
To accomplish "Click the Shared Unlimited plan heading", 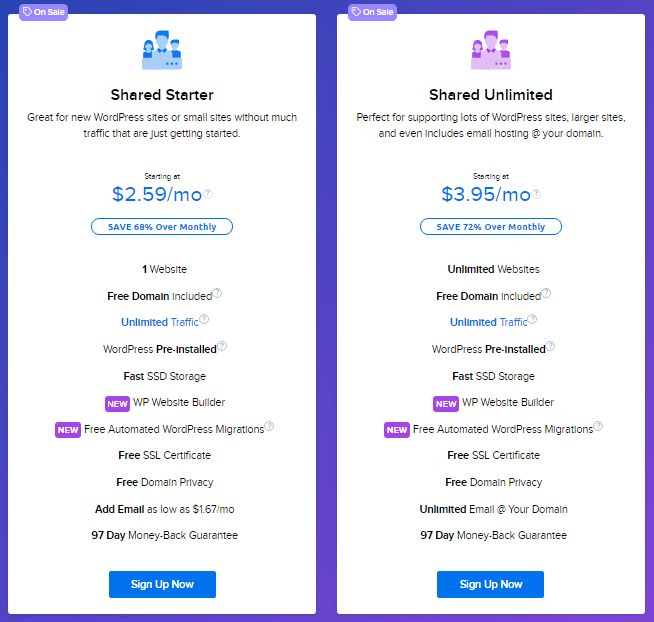I will (490, 95).
